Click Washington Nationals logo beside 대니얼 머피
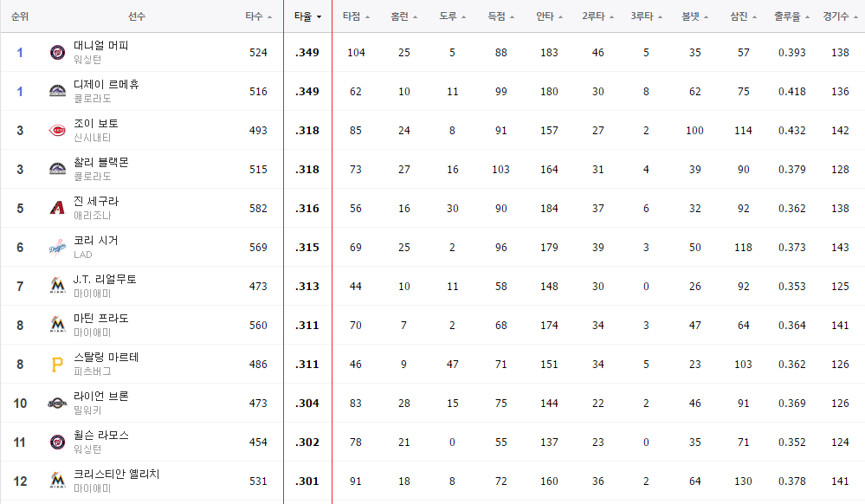Screen dimensions: 865x504 click(x=57, y=52)
